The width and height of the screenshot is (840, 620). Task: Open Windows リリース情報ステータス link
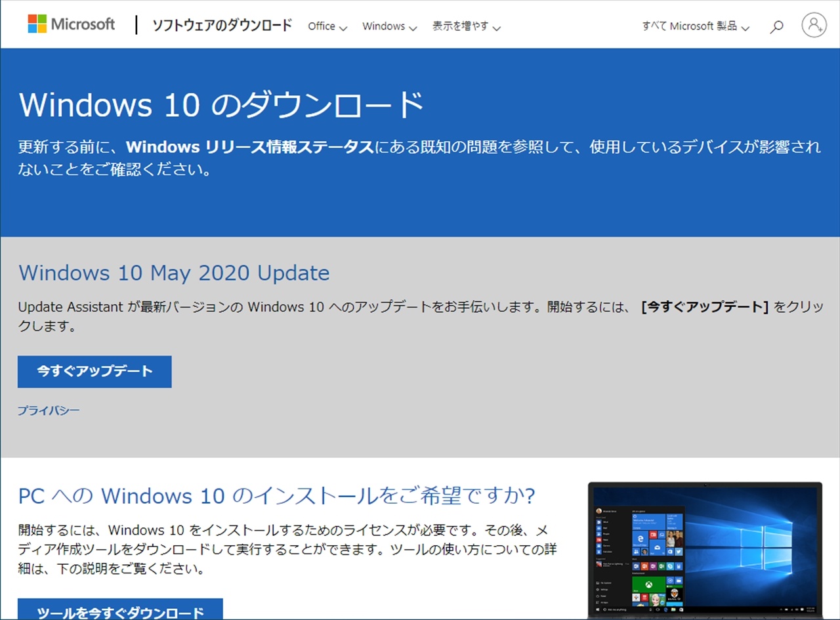point(250,146)
